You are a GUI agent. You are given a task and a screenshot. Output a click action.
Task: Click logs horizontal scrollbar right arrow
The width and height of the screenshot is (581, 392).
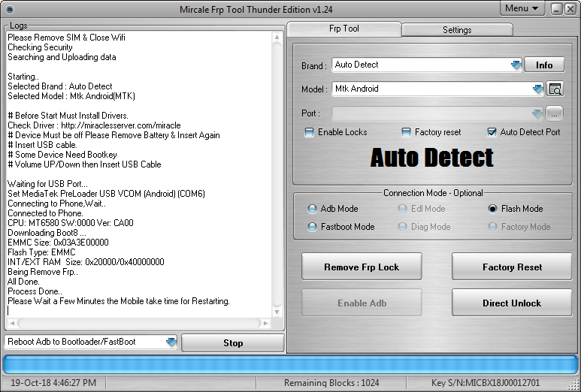pos(265,323)
